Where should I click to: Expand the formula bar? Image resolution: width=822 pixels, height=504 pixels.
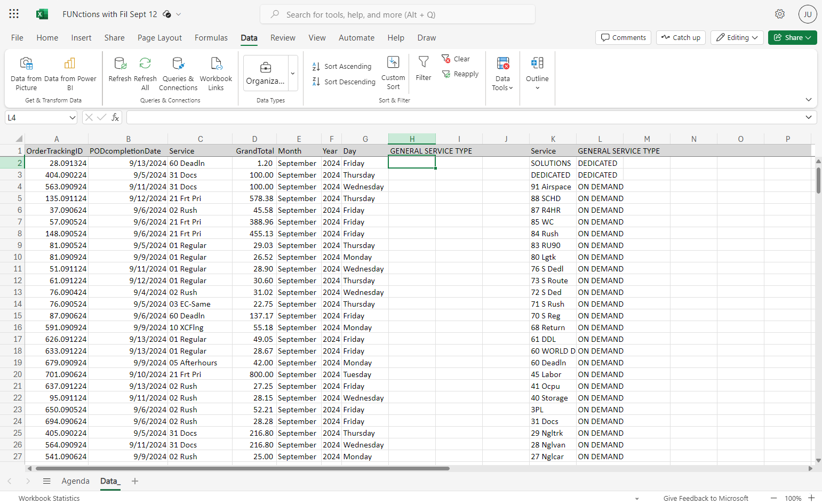coord(809,117)
